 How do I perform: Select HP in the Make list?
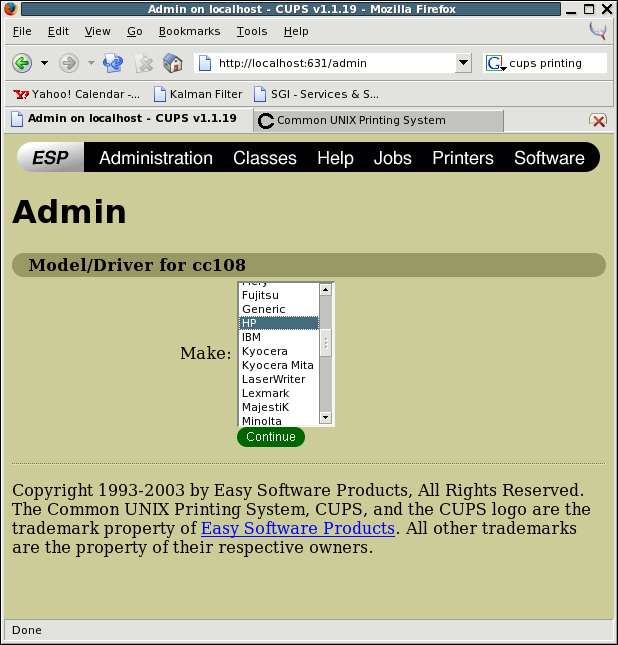pyautogui.click(x=279, y=323)
